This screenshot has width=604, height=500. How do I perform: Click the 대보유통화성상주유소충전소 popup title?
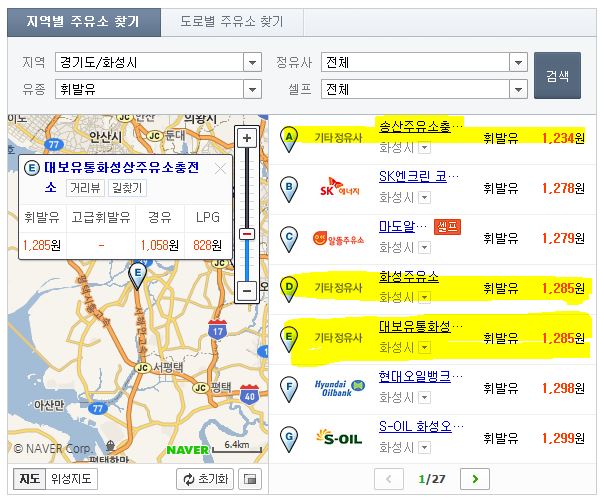point(121,177)
